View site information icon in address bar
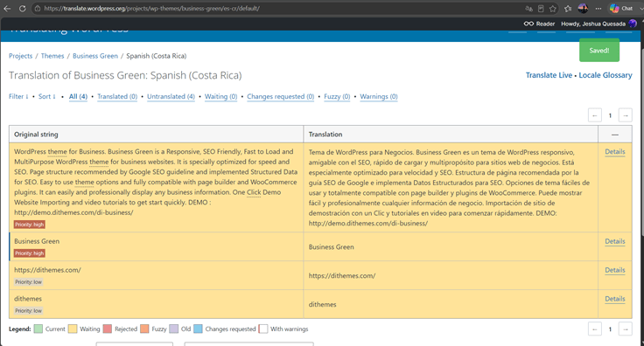Screen dimensions: 644x346 38,8
